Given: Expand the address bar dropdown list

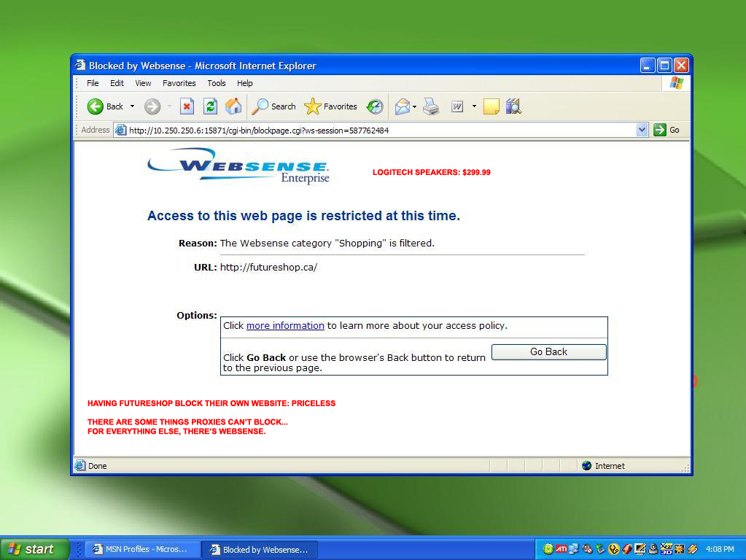Looking at the screenshot, I should coord(642,130).
